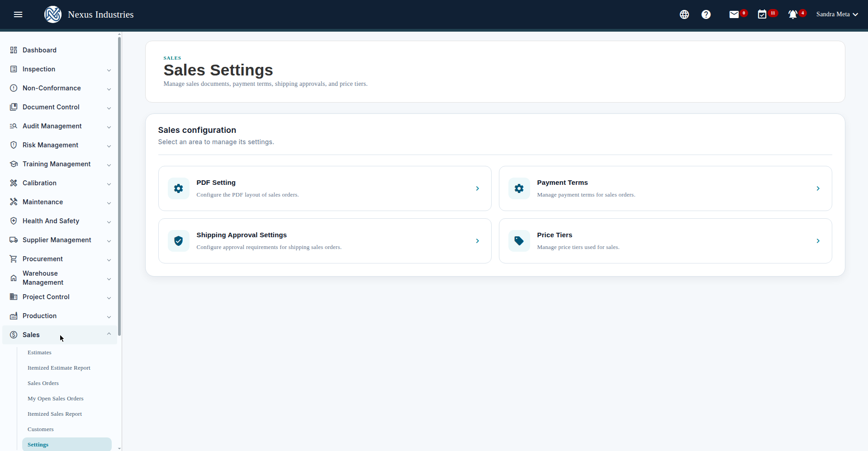Open the Price Tiers card
Screen dimensions: 868x451
[665, 241]
